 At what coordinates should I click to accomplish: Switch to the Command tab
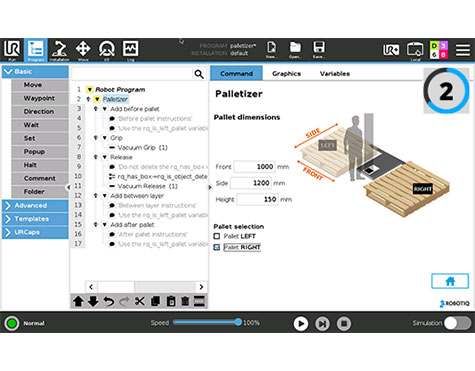tap(236, 73)
